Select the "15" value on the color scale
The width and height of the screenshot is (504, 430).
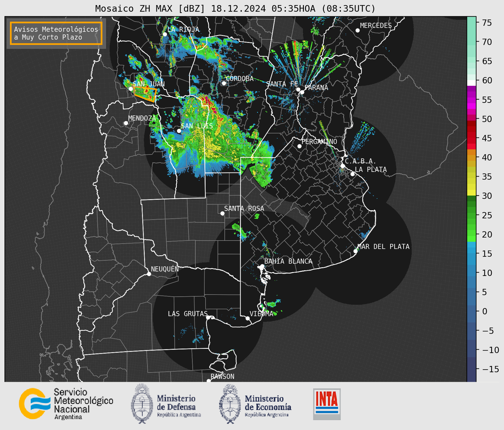(486, 254)
